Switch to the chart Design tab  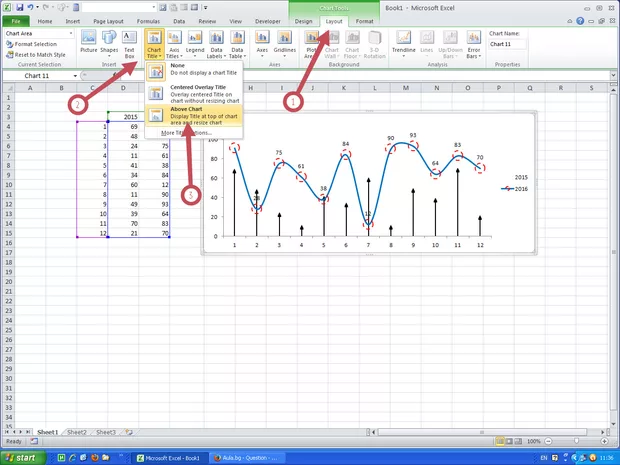point(303,21)
